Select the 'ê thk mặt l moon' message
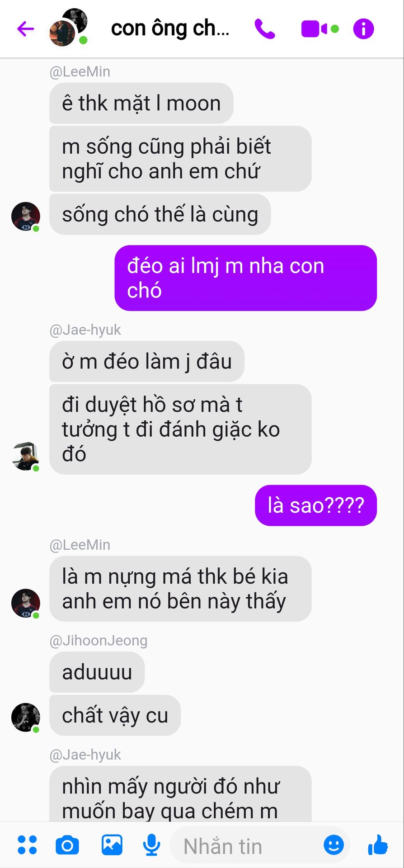 coord(141,103)
